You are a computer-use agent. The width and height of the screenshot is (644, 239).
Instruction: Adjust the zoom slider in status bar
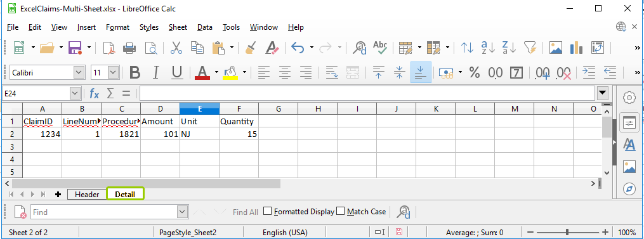567,232
